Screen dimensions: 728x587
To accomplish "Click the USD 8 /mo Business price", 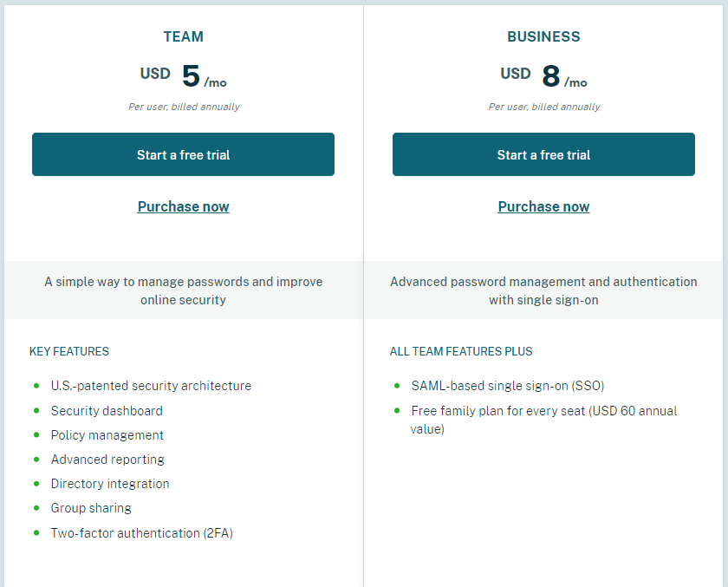I will tap(543, 76).
